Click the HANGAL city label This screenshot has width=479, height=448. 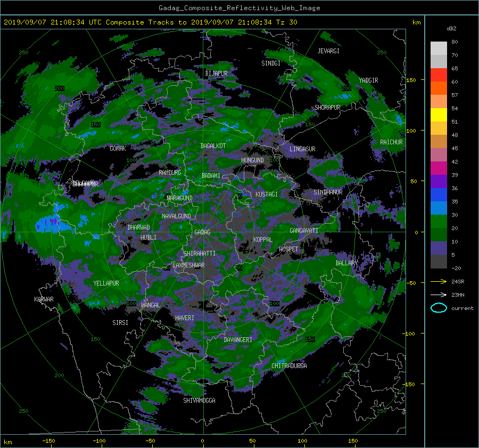click(x=150, y=305)
